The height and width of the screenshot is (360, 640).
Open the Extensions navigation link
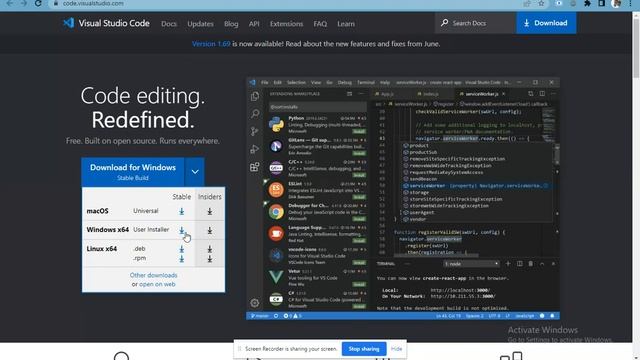pyautogui.click(x=286, y=24)
